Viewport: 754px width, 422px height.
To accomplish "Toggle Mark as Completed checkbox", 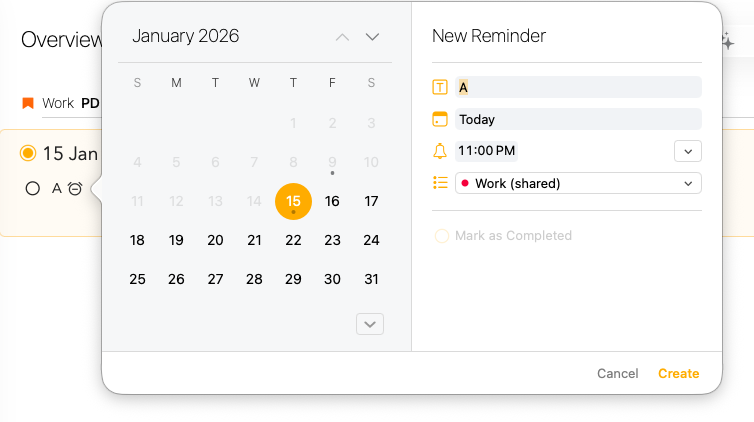I will 441,236.
